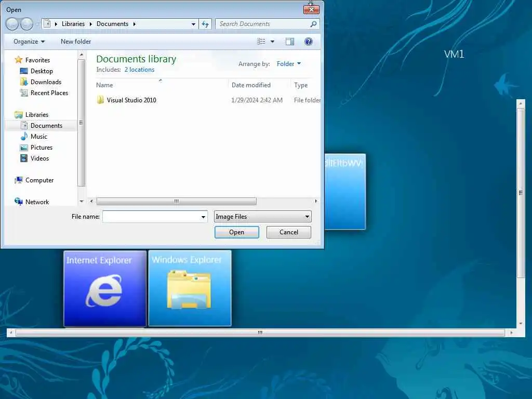The image size is (532, 399).
Task: Open the view options dropdown arrow
Action: 272,42
